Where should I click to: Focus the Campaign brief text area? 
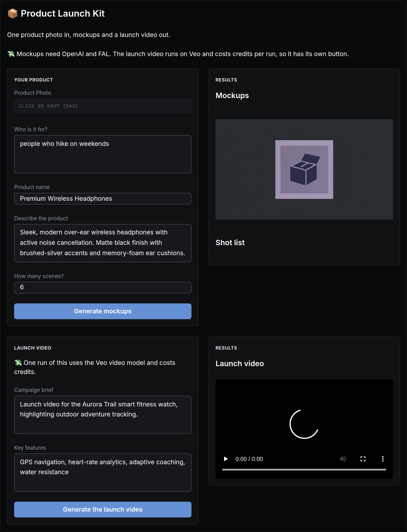coord(103,415)
